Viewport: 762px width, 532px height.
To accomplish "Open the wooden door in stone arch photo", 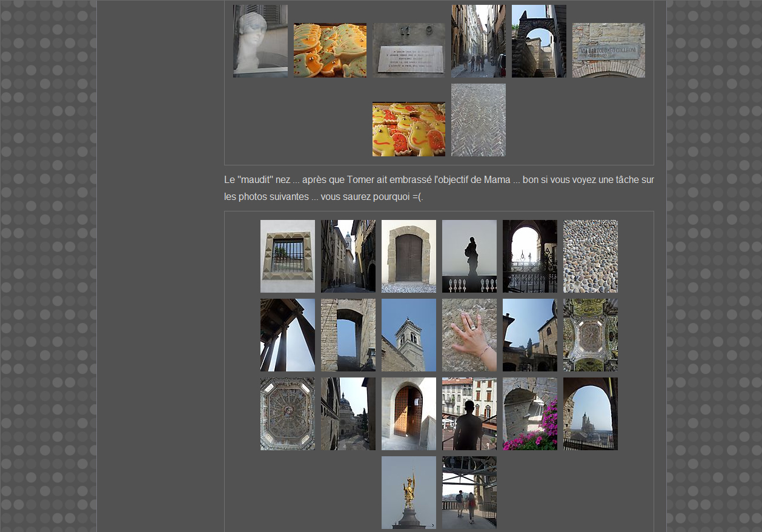I will [x=409, y=256].
